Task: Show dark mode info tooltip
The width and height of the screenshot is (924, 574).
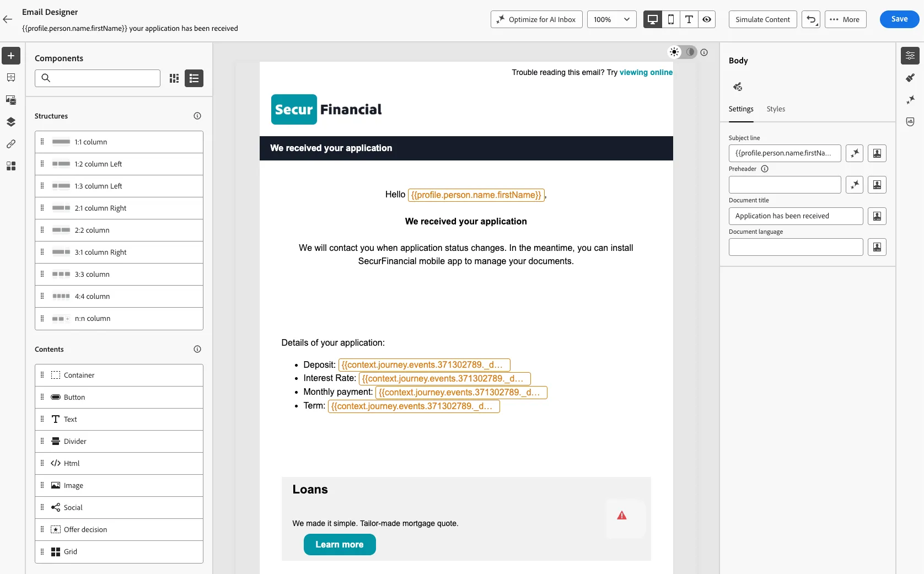Action: tap(704, 52)
